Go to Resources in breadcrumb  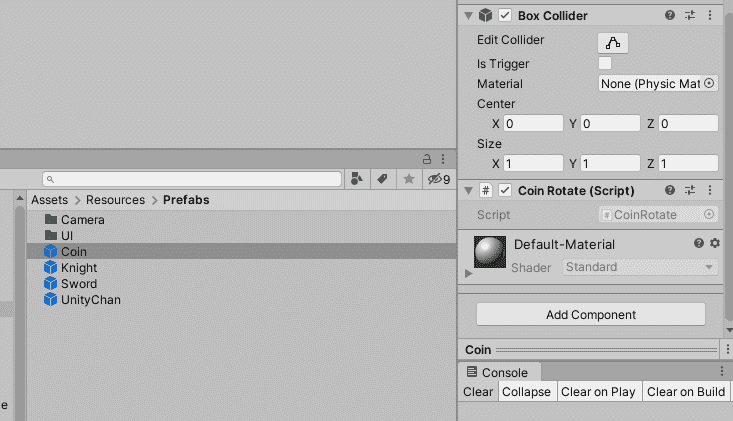(115, 200)
